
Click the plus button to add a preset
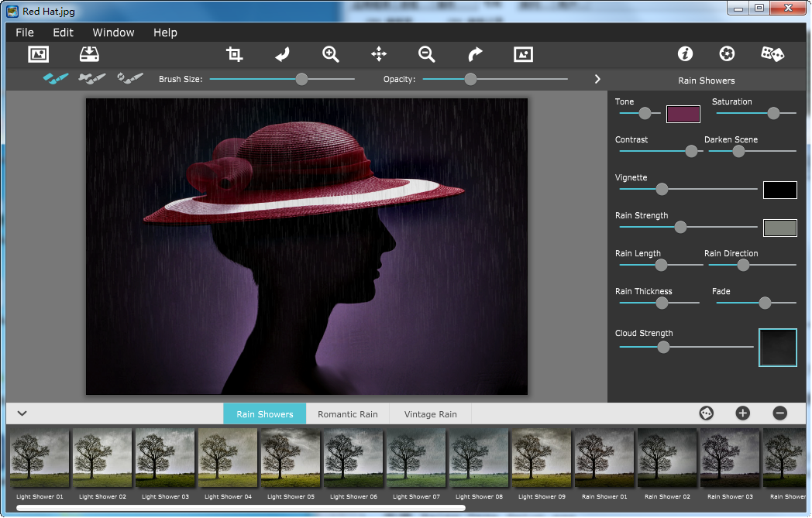(742, 413)
